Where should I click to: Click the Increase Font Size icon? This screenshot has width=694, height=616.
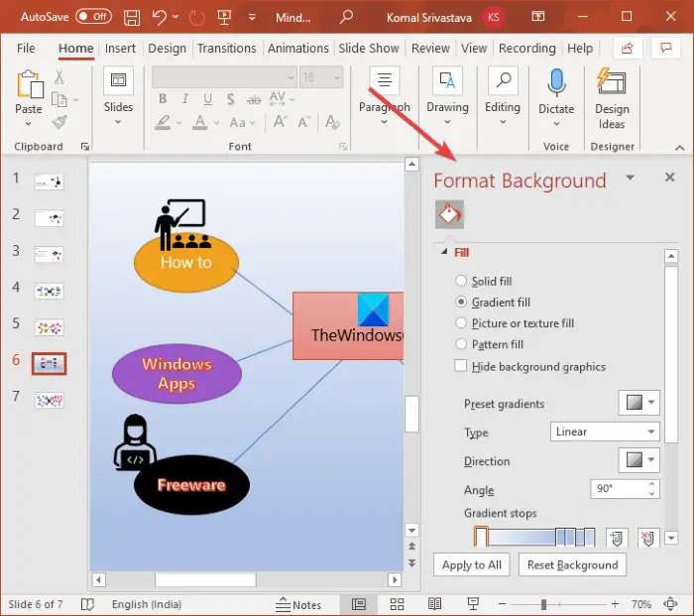pyautogui.click(x=281, y=121)
